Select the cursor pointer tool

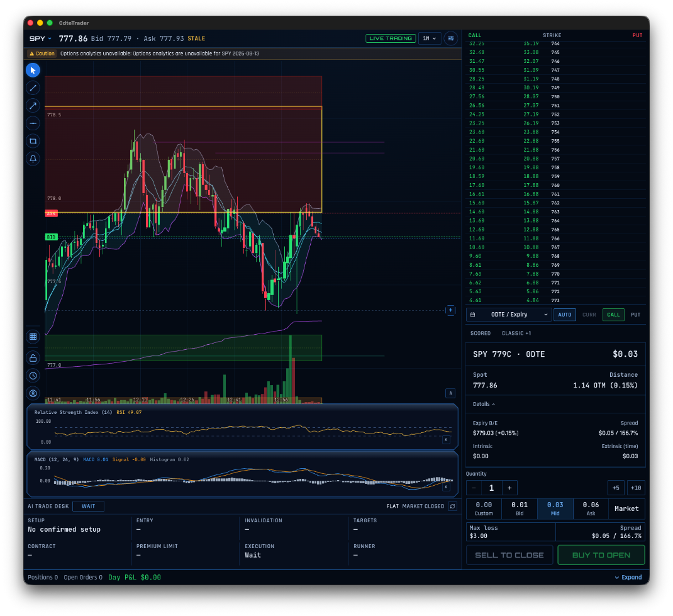click(33, 70)
